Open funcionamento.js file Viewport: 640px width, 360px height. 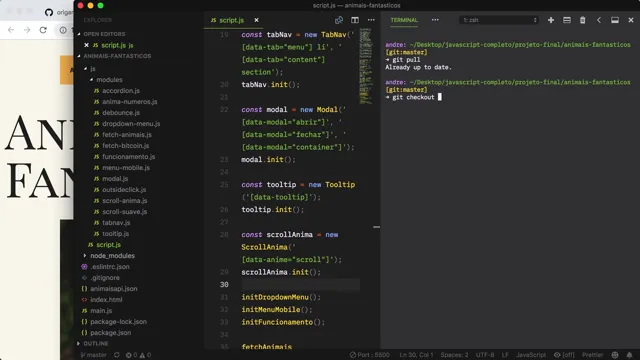pyautogui.click(x=129, y=157)
